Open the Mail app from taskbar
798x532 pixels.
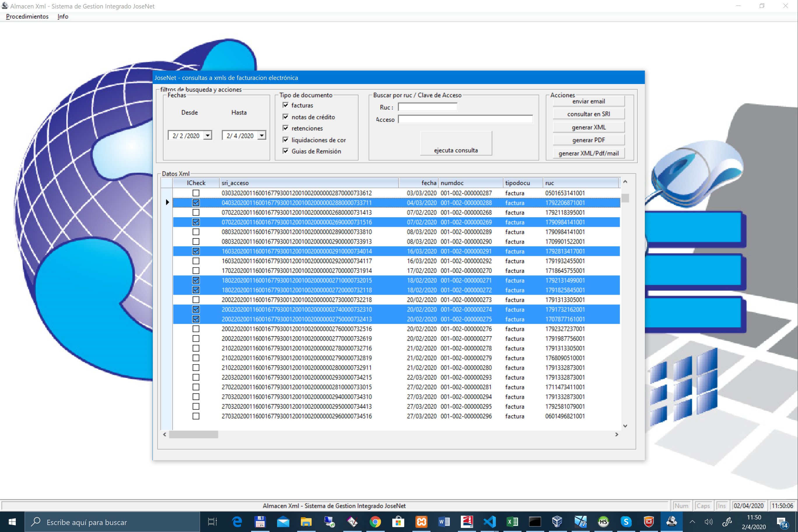[283, 522]
